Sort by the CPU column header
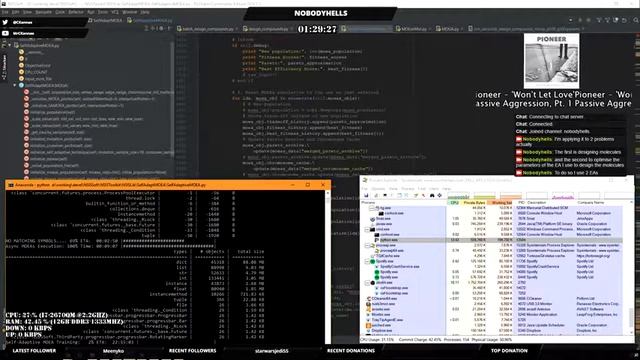Screen dimensions: 640x360 [454, 203]
